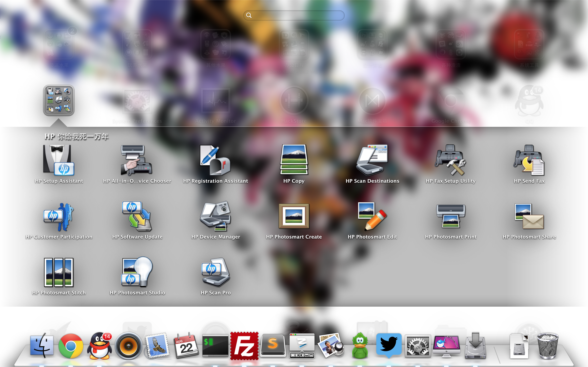
Task: Launch HP Scan Pro
Action: [215, 272]
